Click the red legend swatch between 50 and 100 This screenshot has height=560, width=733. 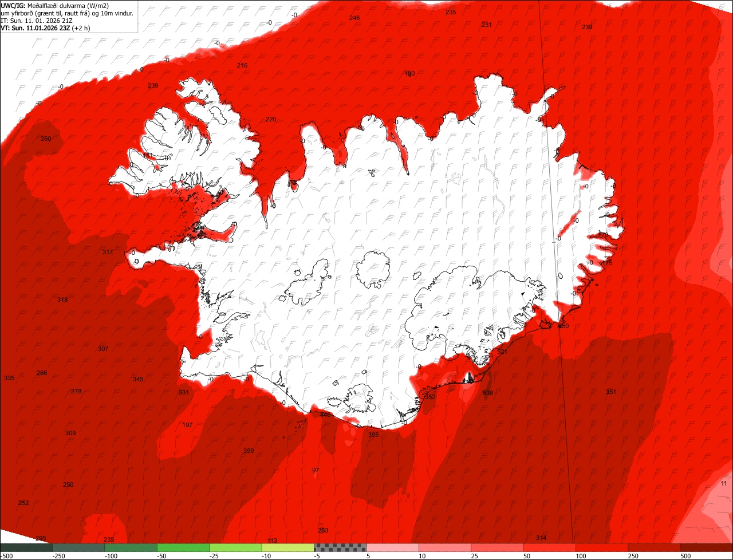550,547
